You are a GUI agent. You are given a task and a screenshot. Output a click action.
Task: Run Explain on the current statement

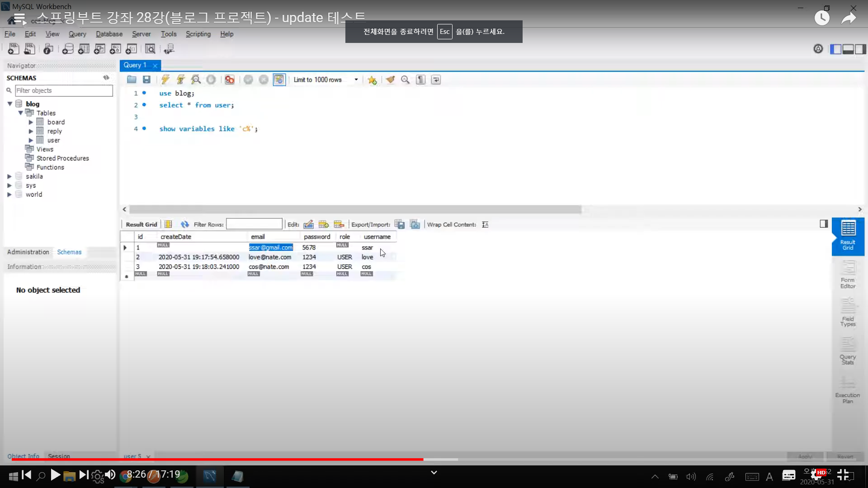196,80
